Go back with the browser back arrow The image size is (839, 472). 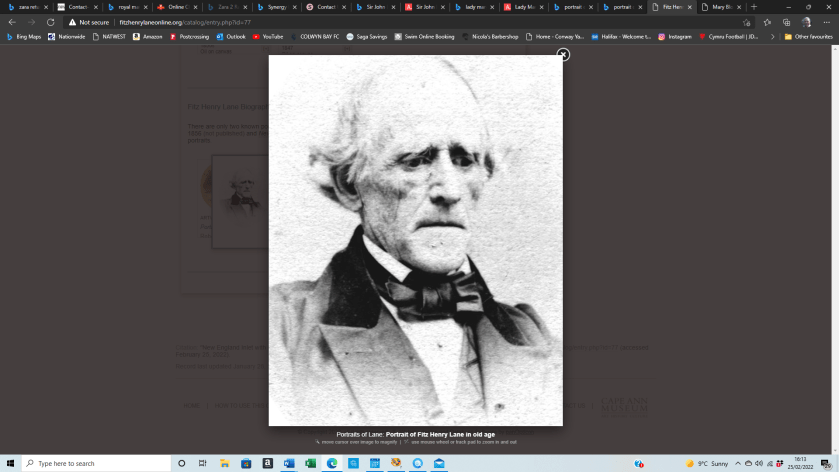click(12, 22)
